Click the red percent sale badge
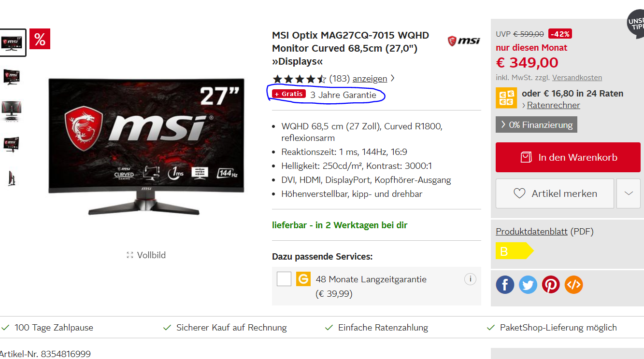Screen dimensions: 644x359 pos(40,39)
